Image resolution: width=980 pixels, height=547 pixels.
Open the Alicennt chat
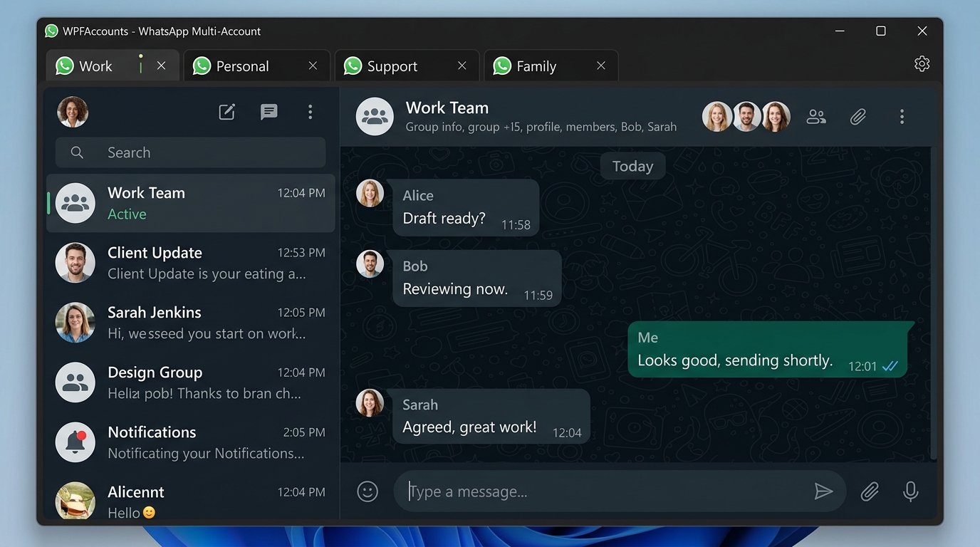click(x=190, y=501)
